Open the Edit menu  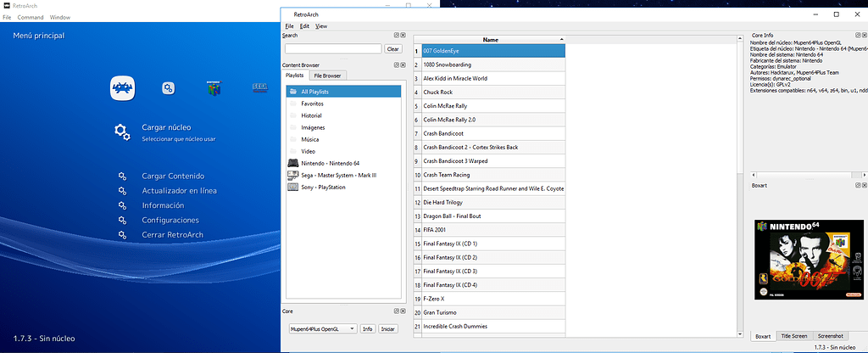click(x=304, y=26)
